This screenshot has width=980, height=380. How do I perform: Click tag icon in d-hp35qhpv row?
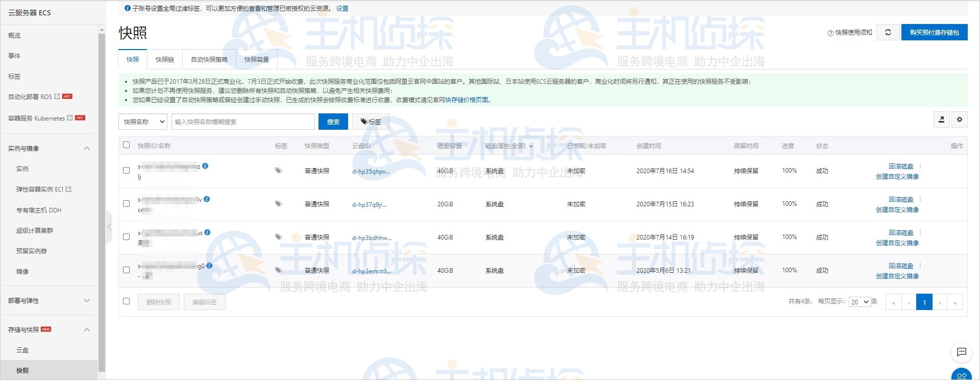point(278,171)
